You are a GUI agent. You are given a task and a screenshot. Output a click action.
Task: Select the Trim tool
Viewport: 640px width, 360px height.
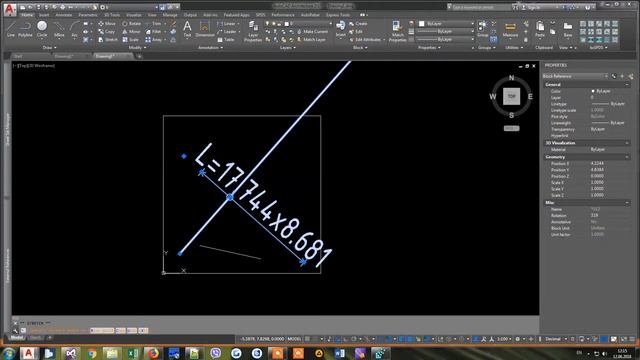pos(153,24)
